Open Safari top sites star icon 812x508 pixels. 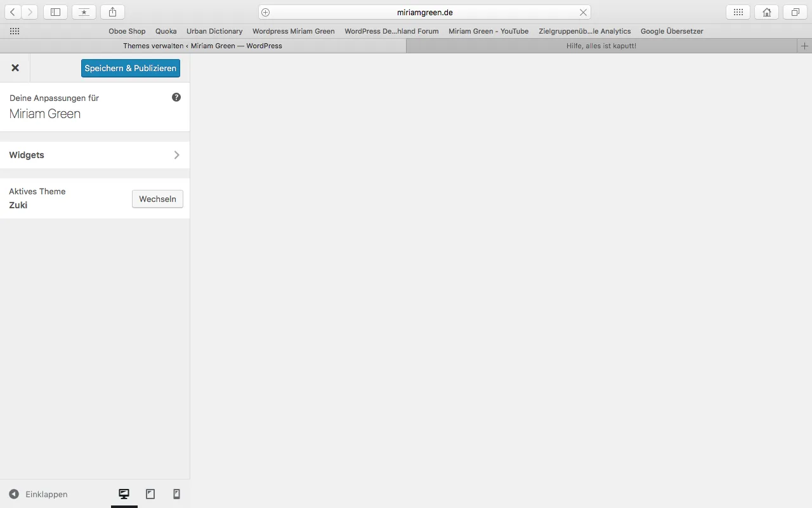(84, 12)
